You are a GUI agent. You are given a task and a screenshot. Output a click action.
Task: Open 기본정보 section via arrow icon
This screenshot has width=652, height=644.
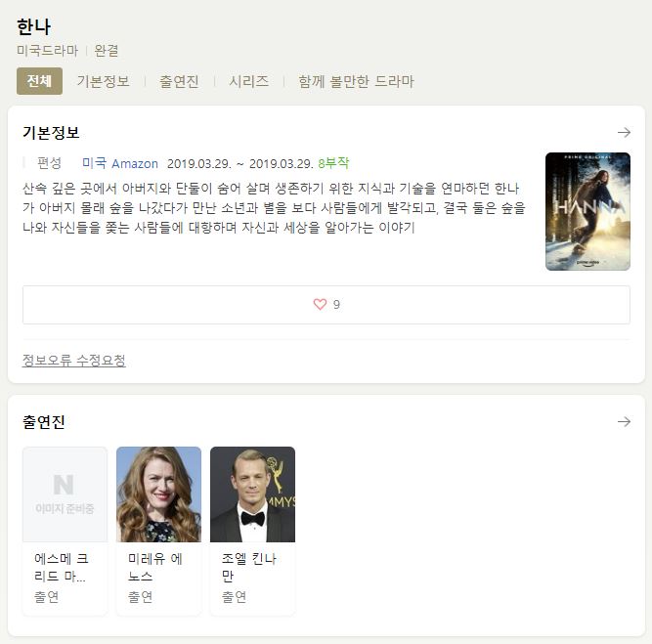[x=624, y=133]
